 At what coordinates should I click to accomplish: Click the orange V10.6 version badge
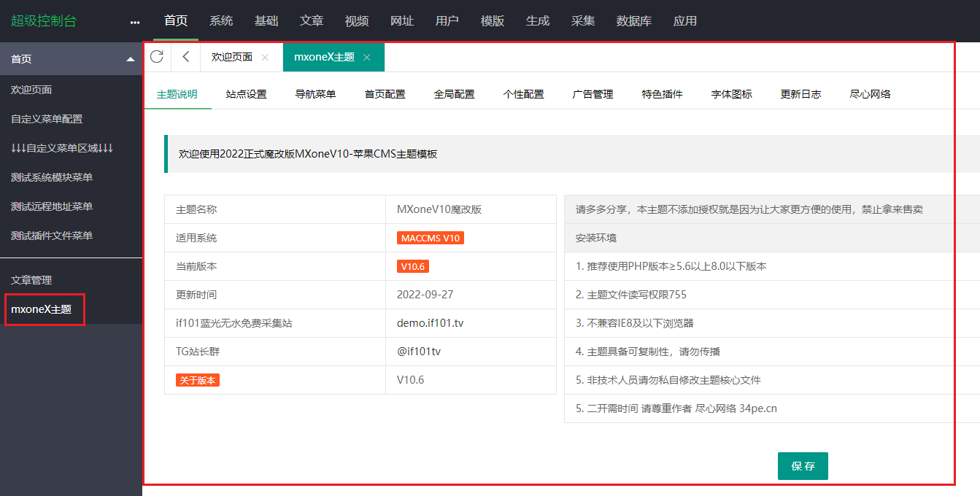click(x=412, y=267)
